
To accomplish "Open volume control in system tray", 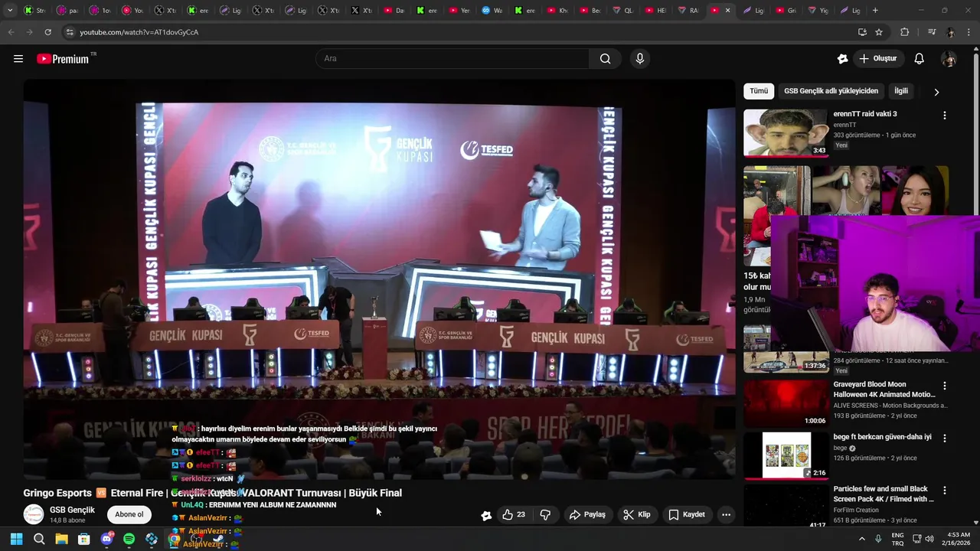I will click(x=929, y=539).
